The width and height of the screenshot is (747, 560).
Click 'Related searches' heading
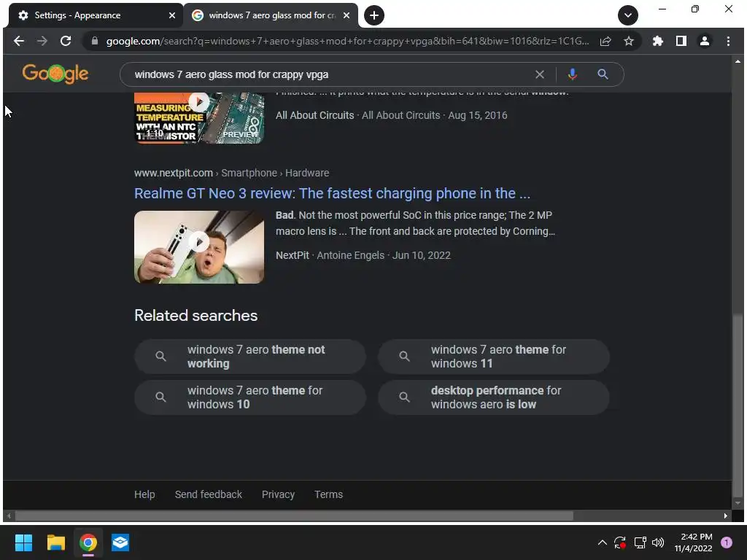click(x=196, y=315)
